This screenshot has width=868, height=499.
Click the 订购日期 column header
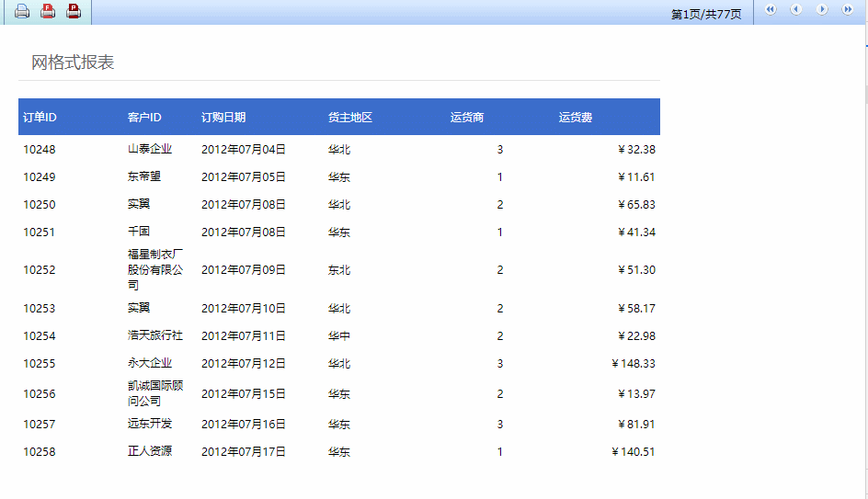pyautogui.click(x=223, y=118)
